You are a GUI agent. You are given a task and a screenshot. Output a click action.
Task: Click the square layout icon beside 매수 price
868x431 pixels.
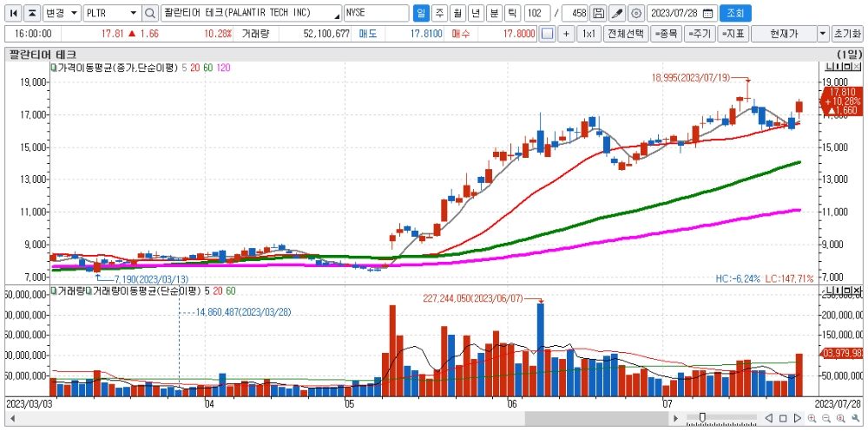(x=547, y=34)
